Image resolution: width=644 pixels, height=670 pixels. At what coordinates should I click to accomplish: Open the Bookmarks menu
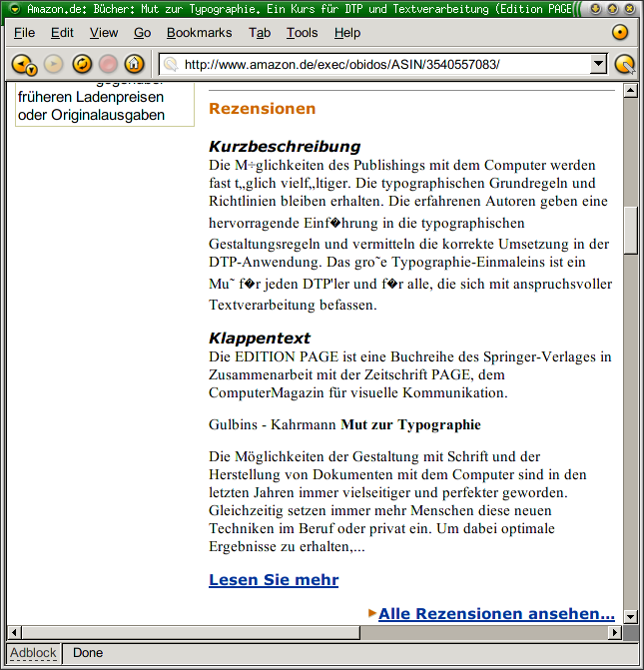click(199, 33)
